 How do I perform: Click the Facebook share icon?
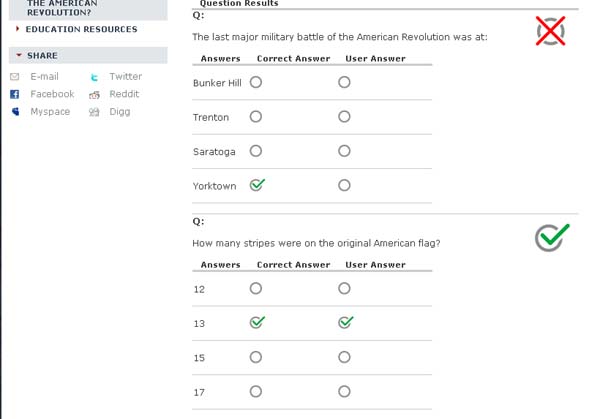[14, 95]
